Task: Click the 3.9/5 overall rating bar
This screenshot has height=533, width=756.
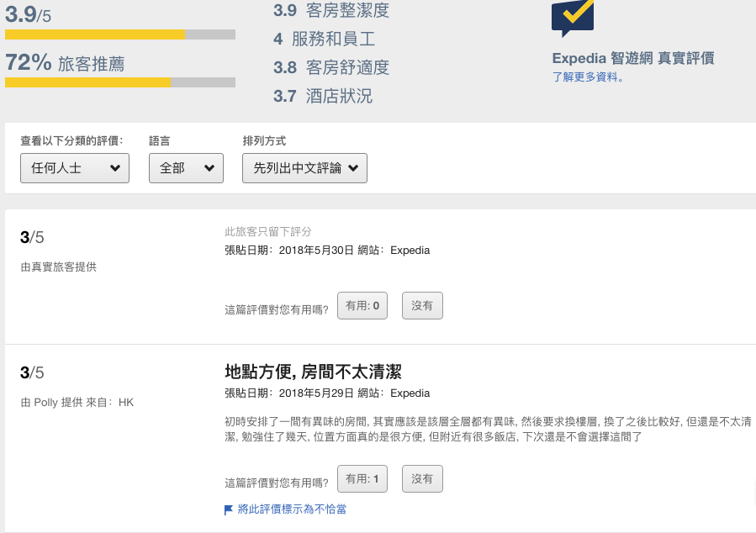Action: click(x=120, y=35)
